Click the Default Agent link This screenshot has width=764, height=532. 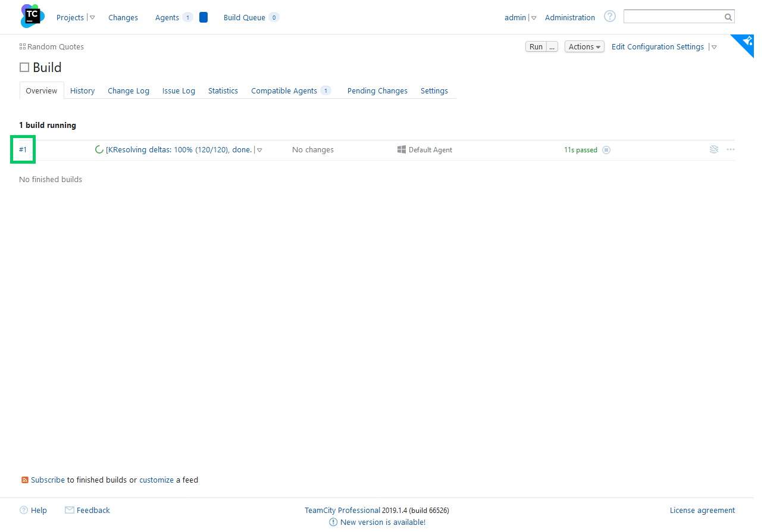[x=430, y=150]
